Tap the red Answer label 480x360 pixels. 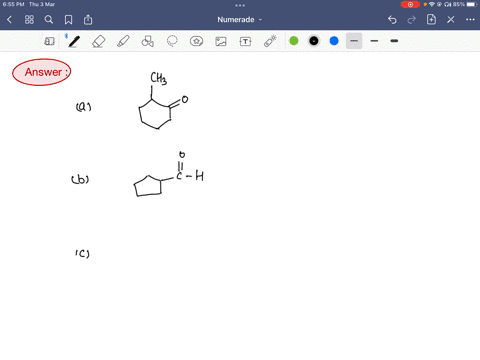pyautogui.click(x=42, y=72)
